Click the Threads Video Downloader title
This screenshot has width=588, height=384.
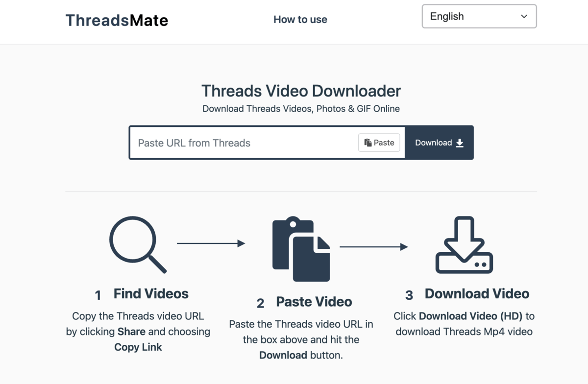click(x=301, y=91)
